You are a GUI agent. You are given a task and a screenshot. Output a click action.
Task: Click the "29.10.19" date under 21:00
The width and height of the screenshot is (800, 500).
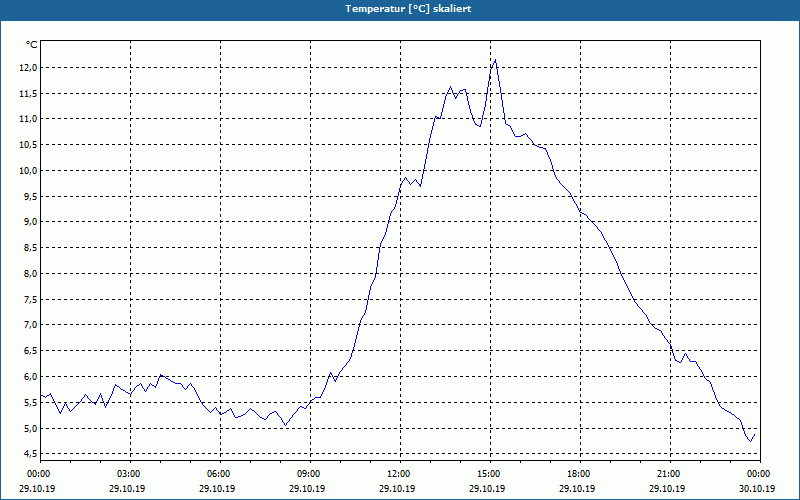point(667,488)
